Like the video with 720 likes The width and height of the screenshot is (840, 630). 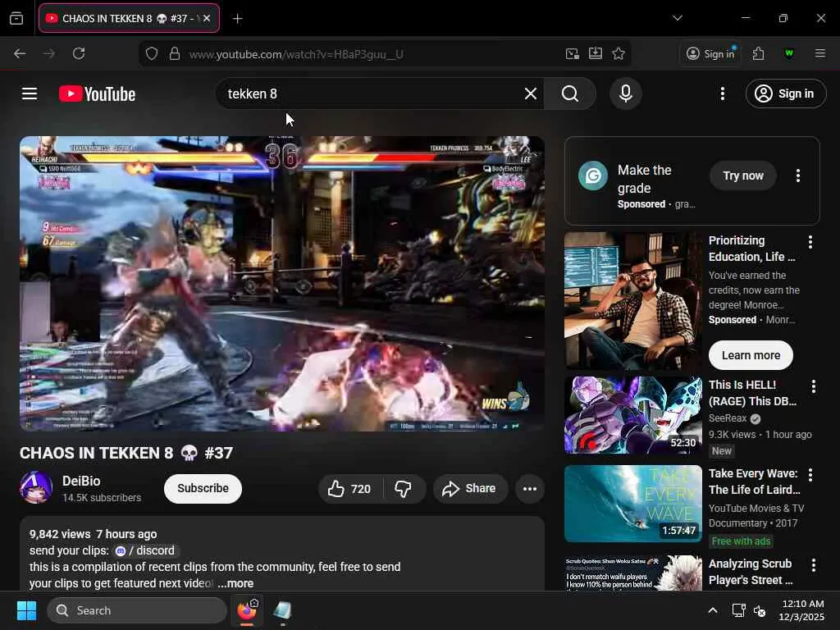(350, 489)
